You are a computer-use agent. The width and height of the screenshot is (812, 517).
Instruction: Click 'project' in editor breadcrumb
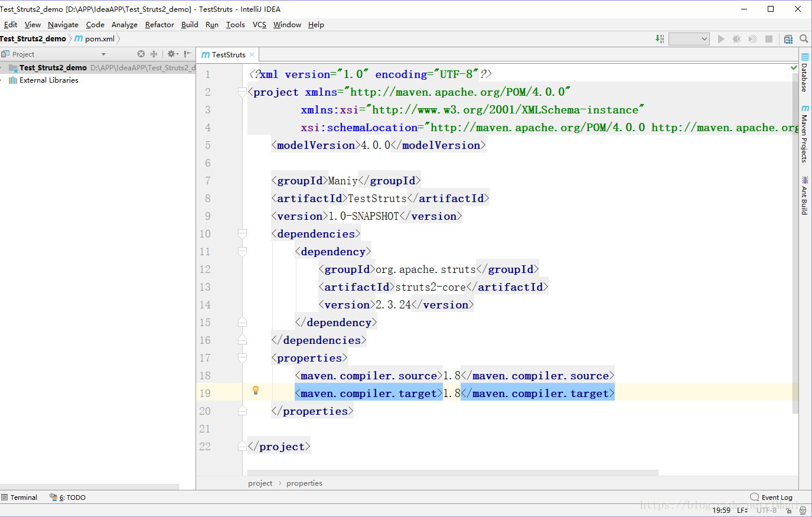point(260,483)
